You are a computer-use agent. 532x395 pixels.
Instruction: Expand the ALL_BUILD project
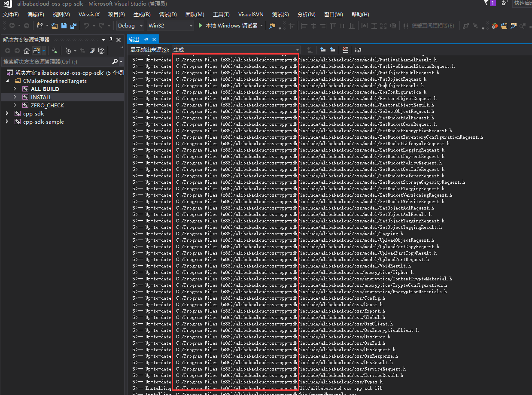click(15, 89)
